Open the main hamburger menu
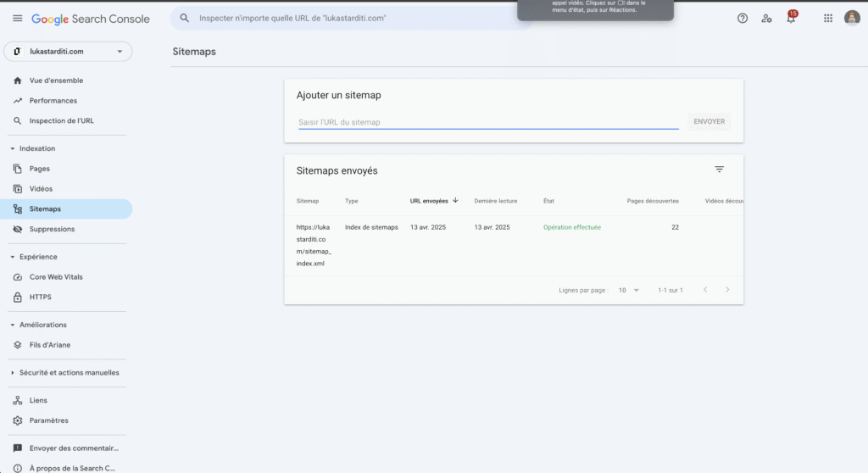 tap(18, 19)
